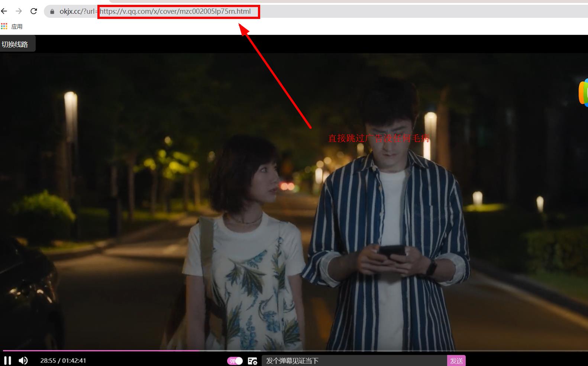Turn off the 弹 danmaku switch
This screenshot has width=588, height=366.
pos(235,361)
